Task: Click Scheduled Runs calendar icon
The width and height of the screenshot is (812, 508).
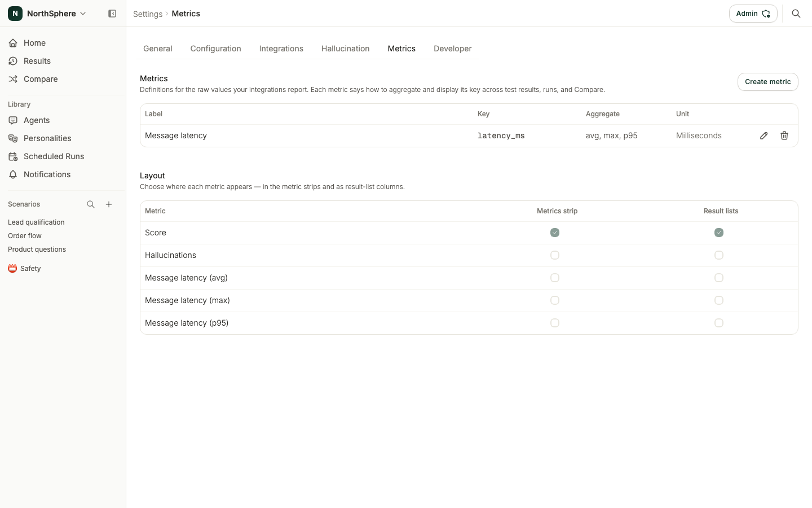Action: 13,156
